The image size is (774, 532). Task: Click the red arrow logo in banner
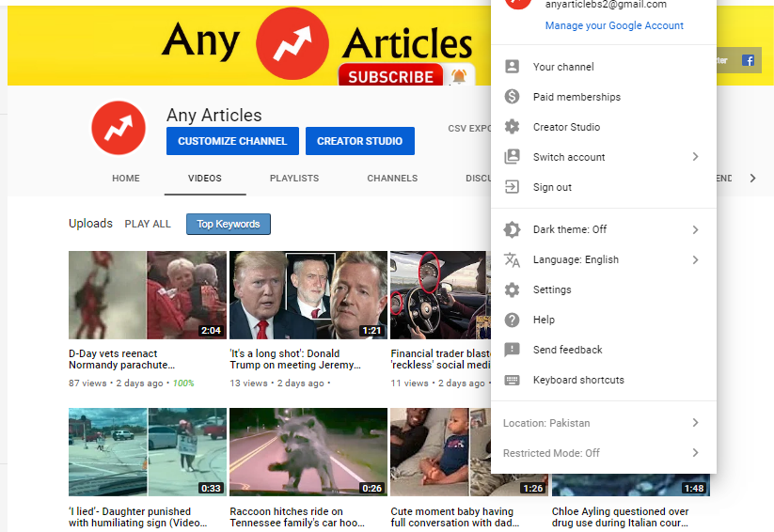[x=292, y=43]
